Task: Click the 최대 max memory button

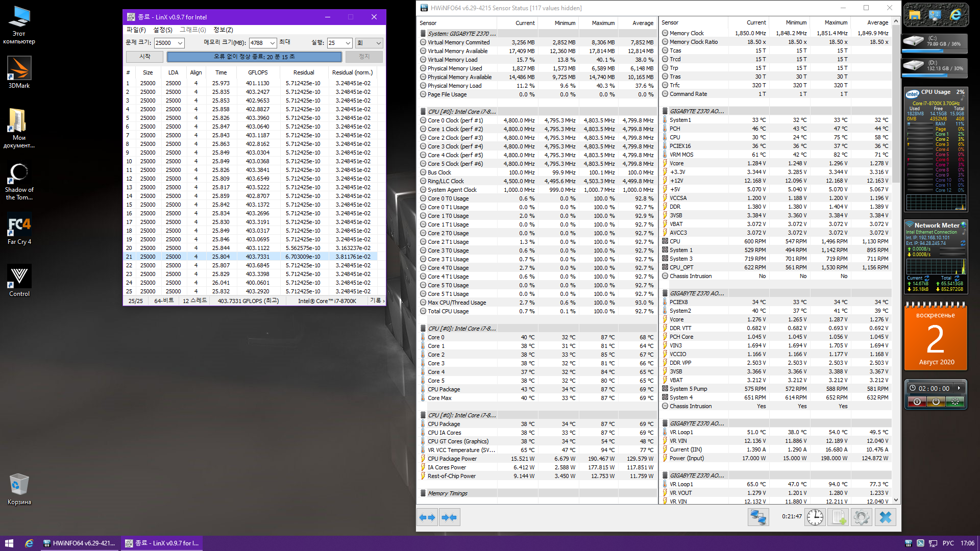Action: click(285, 42)
